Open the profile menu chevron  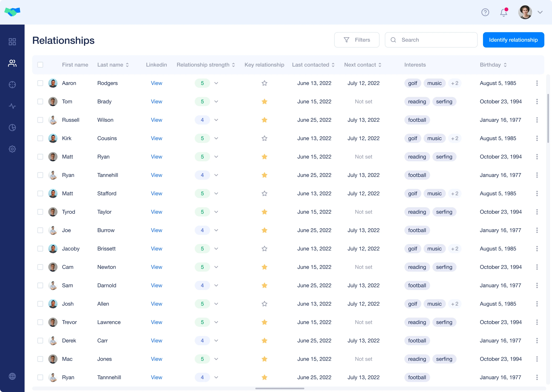click(540, 12)
